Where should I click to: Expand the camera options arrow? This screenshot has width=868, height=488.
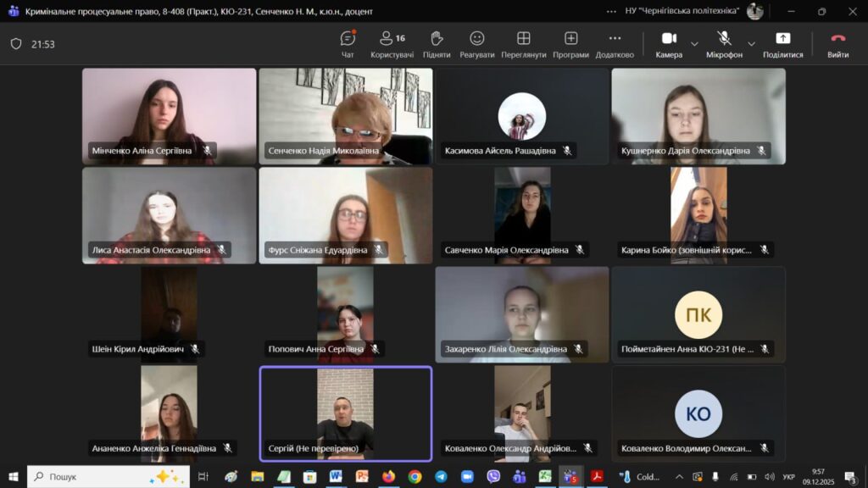[x=695, y=44]
